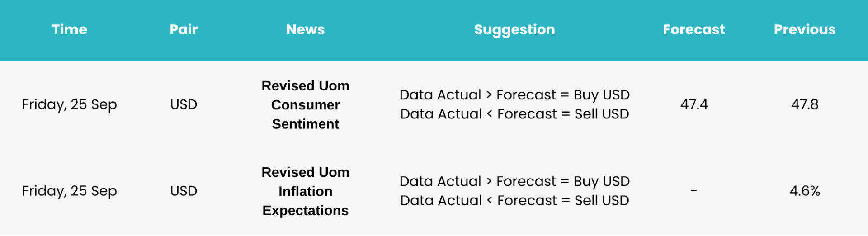Click the Time column header
868x236 pixels.
(69, 29)
